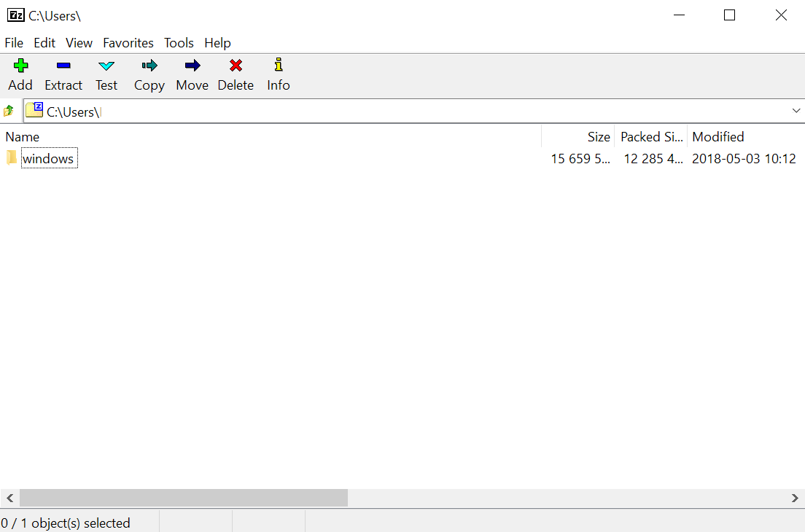
Task: Click the horizontal scrollbar right arrow
Action: pyautogui.click(x=795, y=498)
